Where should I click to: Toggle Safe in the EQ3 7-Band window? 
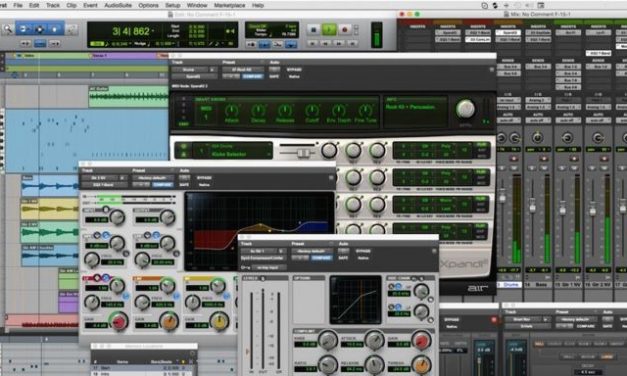[x=184, y=185]
